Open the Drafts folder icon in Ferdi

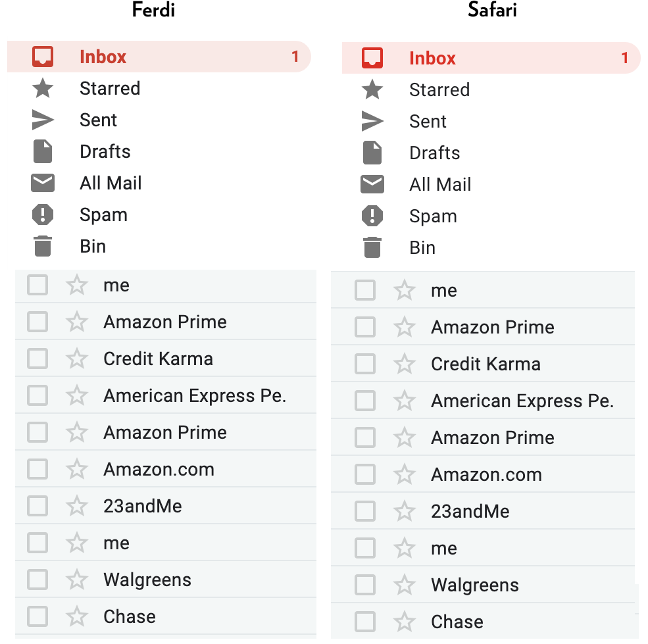(x=43, y=151)
